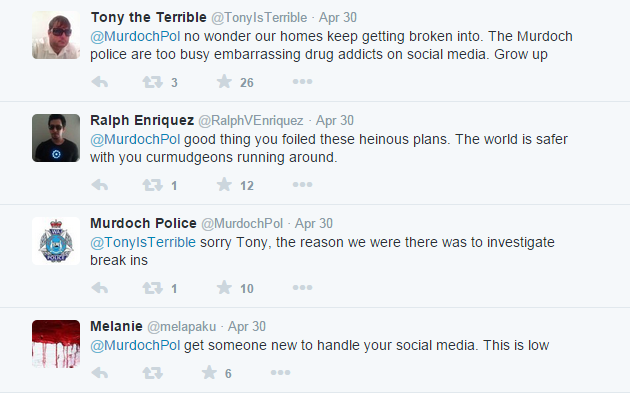Reply to Ralph Enriquez's tweet
The height and width of the screenshot is (393, 630).
100,185
